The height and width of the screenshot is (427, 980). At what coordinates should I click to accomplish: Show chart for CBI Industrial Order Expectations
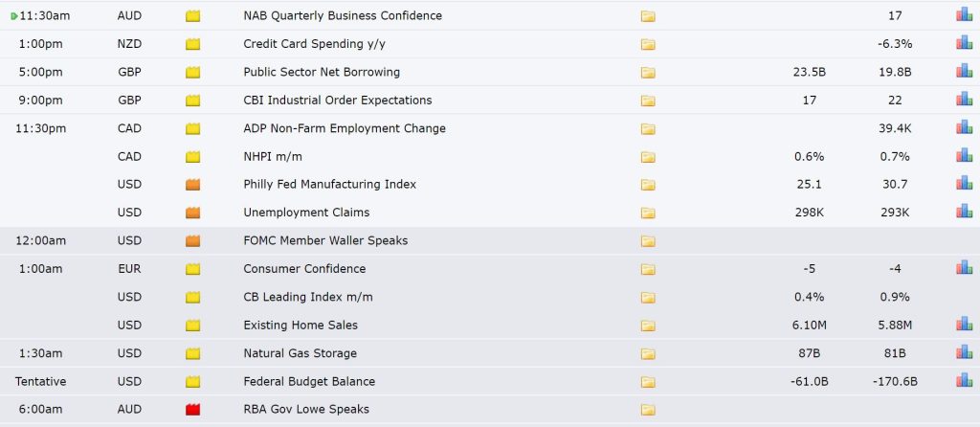tap(964, 99)
